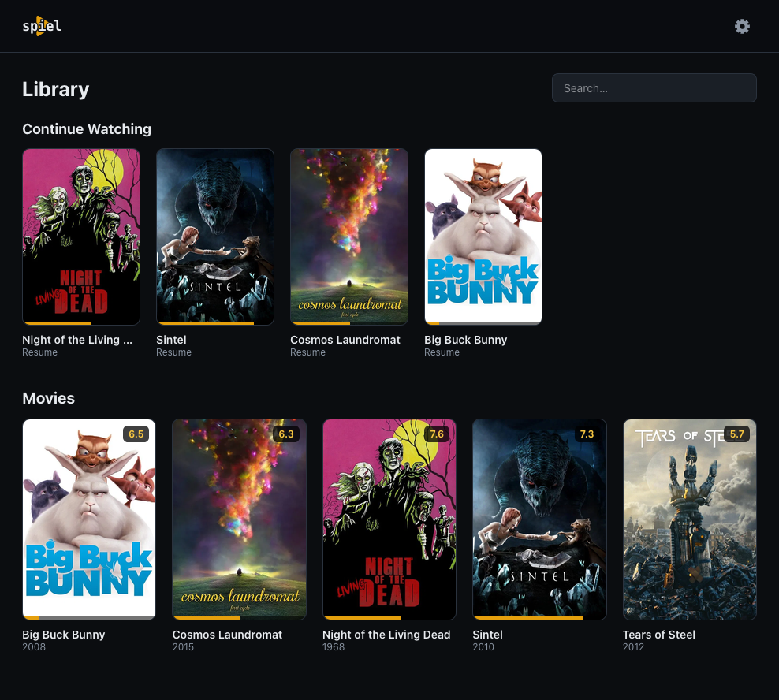Click Resume under Big Buck Bunny
The image size is (779, 700).
click(442, 352)
